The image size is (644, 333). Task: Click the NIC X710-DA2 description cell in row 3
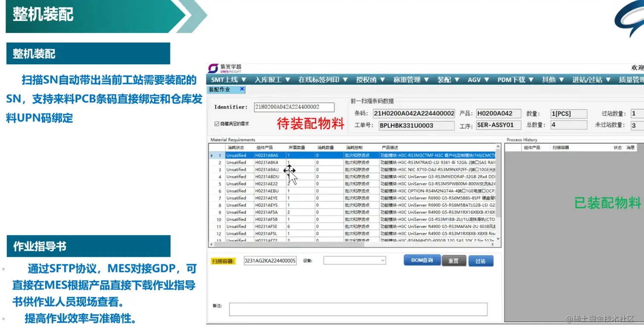click(x=437, y=170)
